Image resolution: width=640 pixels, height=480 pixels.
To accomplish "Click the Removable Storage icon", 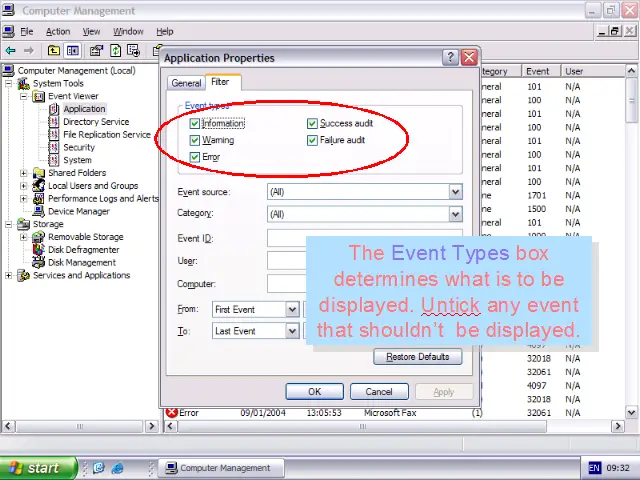I will coord(39,237).
